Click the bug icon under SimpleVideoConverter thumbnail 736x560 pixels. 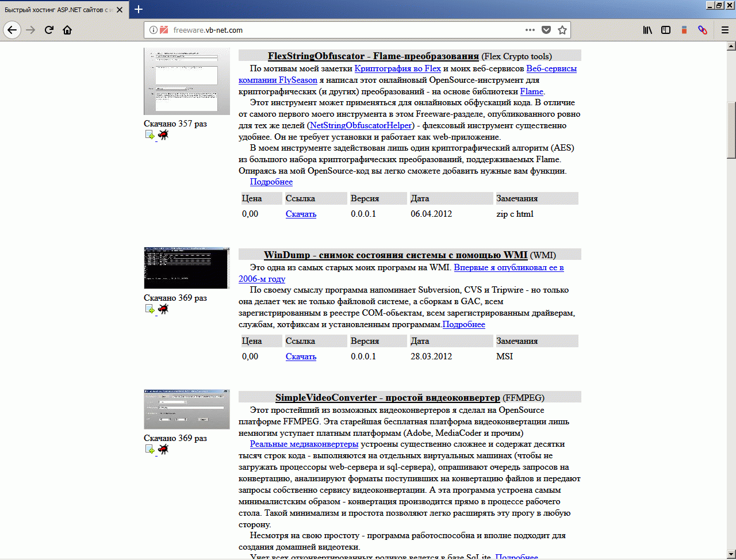[x=163, y=450]
